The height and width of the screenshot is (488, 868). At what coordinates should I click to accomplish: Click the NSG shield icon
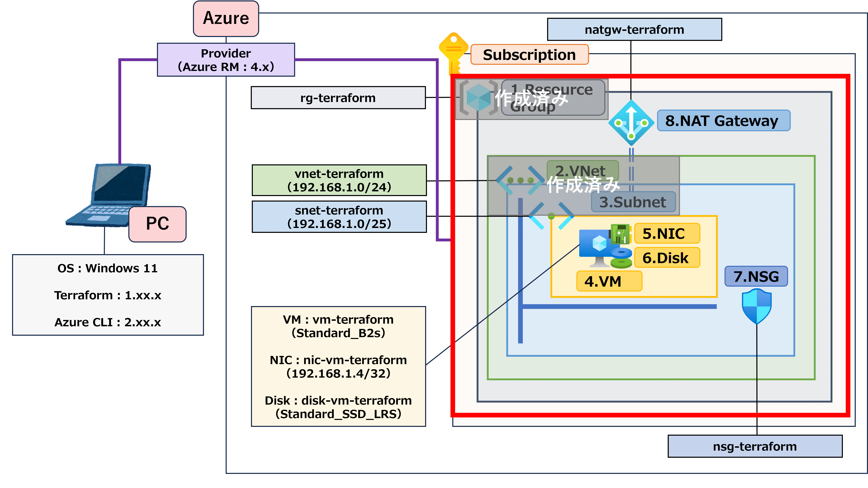pyautogui.click(x=756, y=306)
